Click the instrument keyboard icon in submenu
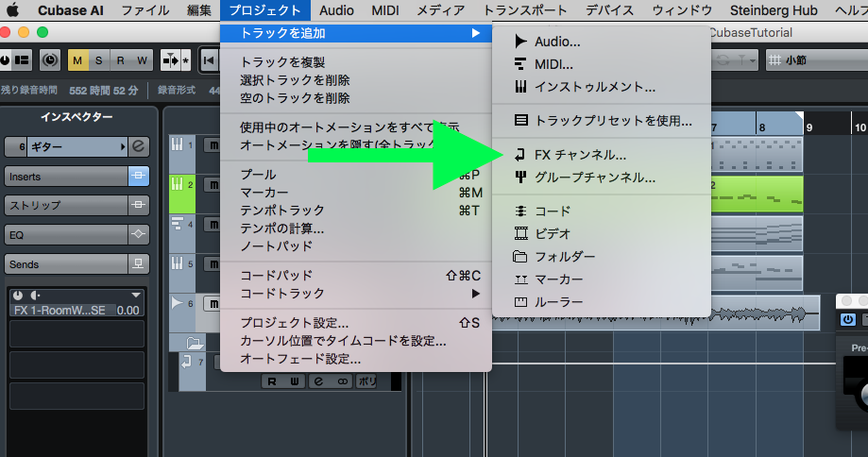Screen dimensions: 868x457 click(x=520, y=87)
